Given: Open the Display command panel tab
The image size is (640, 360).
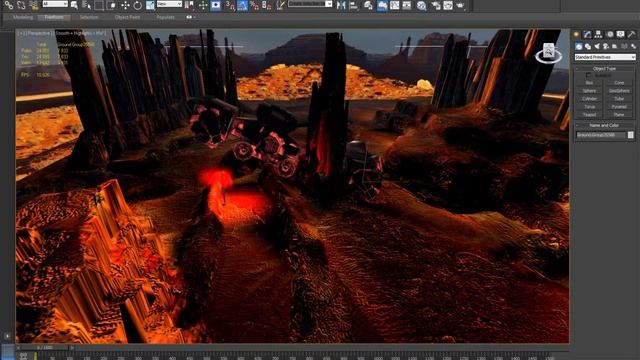Looking at the screenshot, I should pyautogui.click(x=620, y=34).
